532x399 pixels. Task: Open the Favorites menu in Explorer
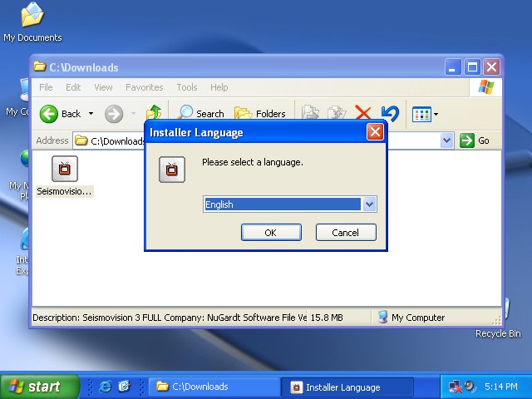[144, 87]
